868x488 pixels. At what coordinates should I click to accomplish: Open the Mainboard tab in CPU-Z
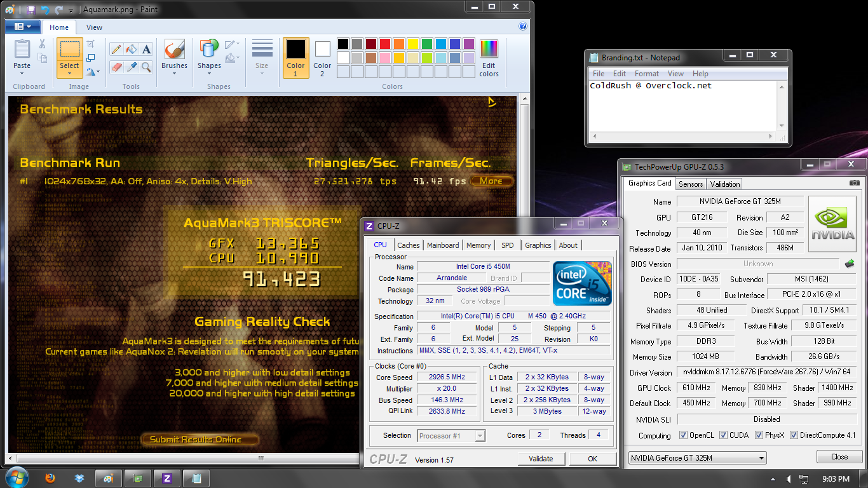(x=443, y=245)
